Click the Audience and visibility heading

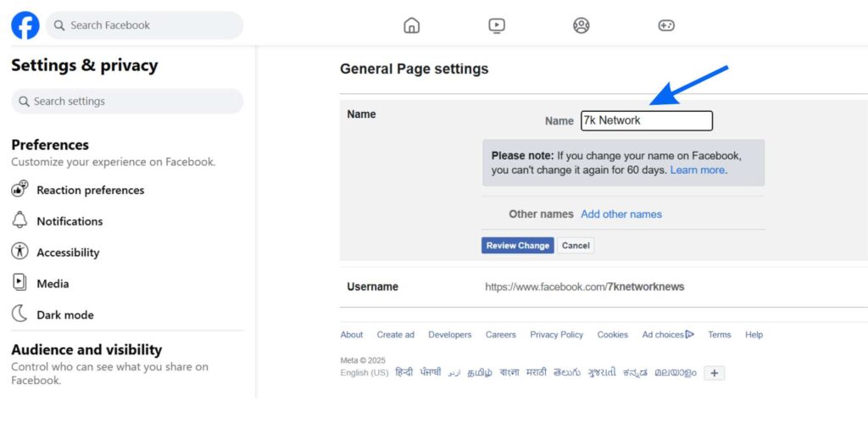coord(86,350)
